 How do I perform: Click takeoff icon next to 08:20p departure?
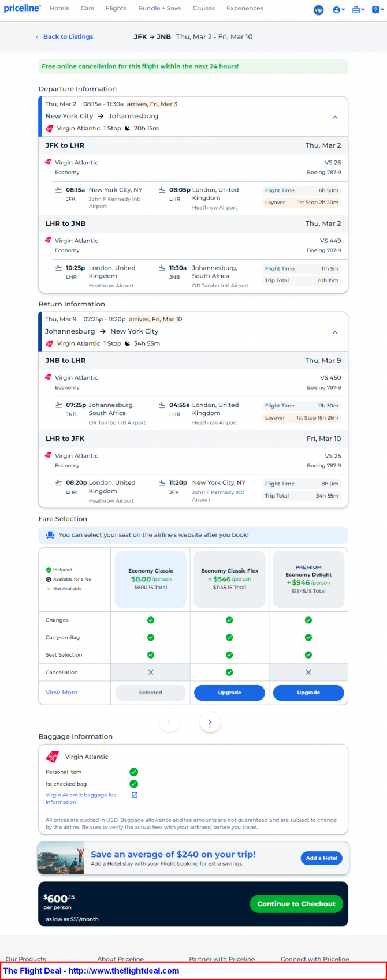(x=58, y=482)
